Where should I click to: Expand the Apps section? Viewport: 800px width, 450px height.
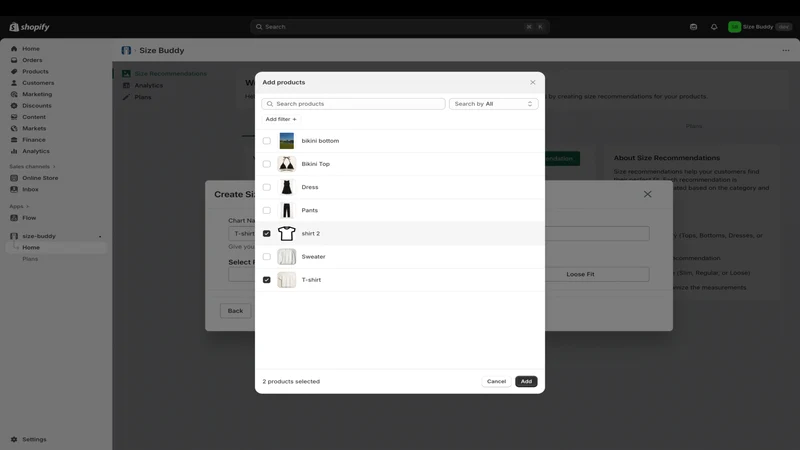[19, 207]
